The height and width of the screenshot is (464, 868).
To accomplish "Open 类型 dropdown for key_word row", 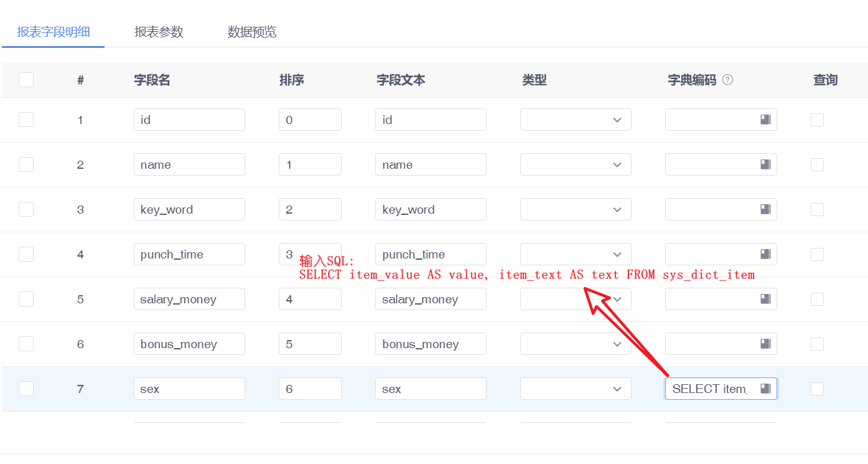I will [x=576, y=209].
